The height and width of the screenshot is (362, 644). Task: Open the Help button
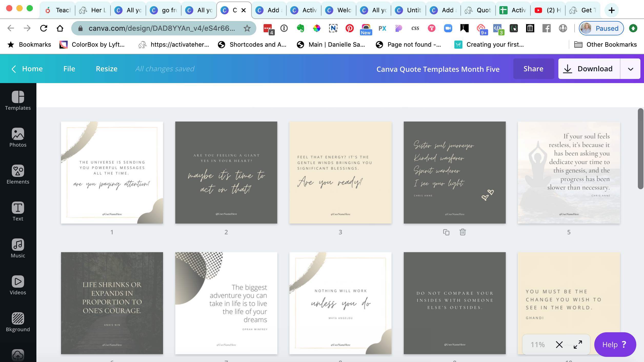(615, 345)
